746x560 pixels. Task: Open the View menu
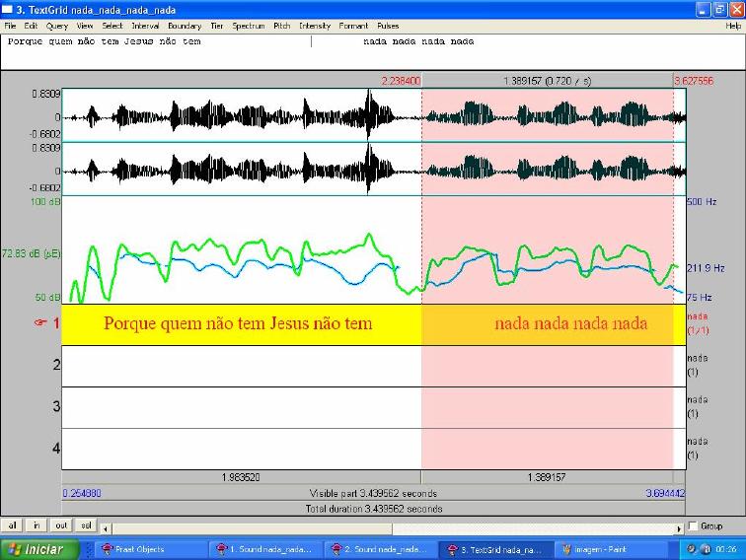85,27
